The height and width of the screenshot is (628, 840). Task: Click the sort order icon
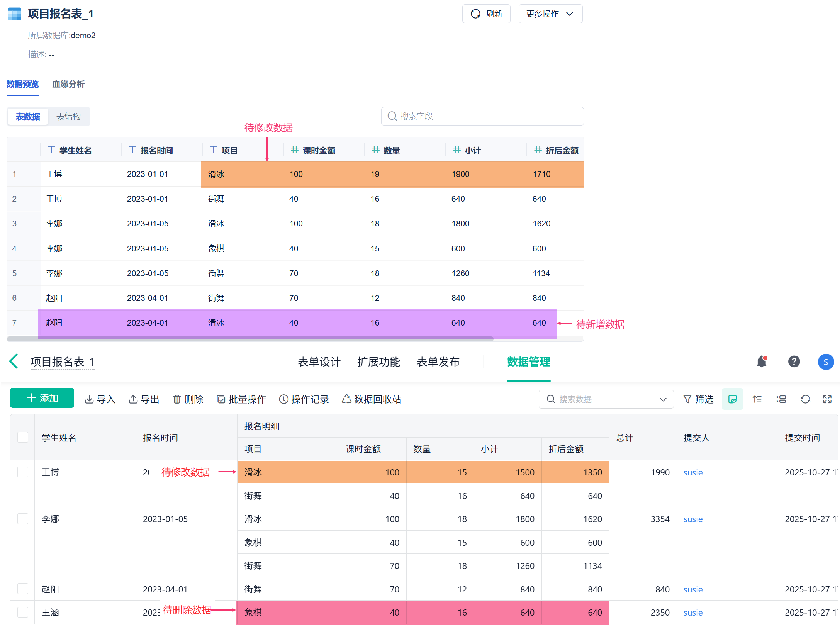pyautogui.click(x=757, y=399)
